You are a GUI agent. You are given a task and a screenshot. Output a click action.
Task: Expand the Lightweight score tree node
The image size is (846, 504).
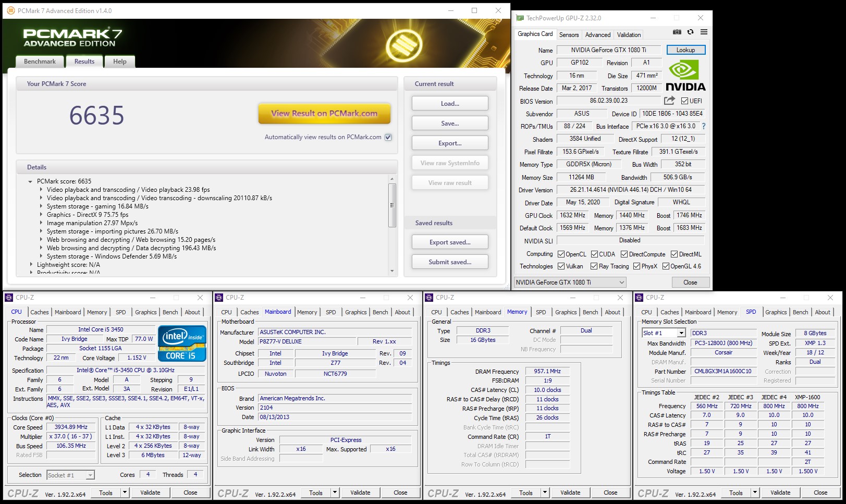31,265
